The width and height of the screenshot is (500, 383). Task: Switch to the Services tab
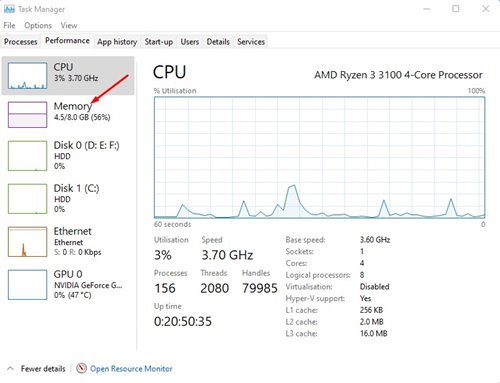(x=251, y=42)
